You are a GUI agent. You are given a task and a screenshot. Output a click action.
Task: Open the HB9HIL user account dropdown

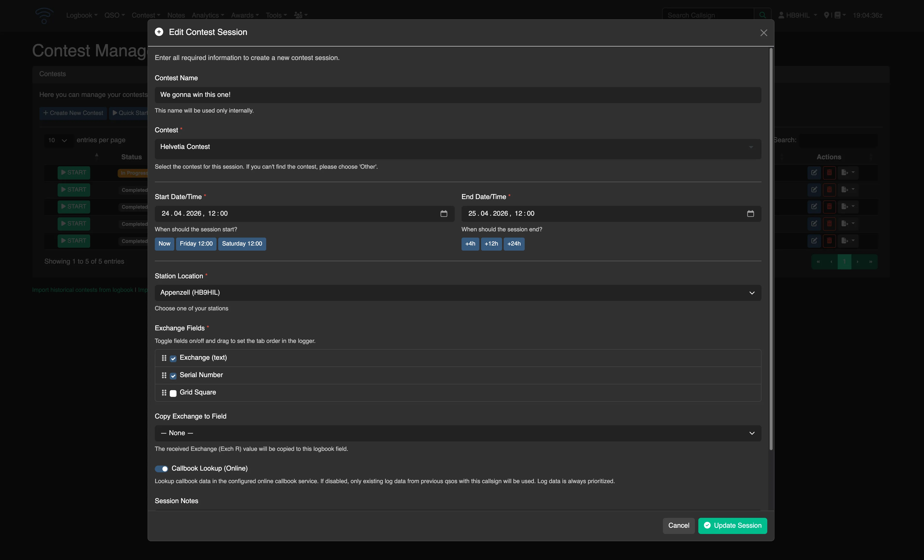(x=798, y=15)
